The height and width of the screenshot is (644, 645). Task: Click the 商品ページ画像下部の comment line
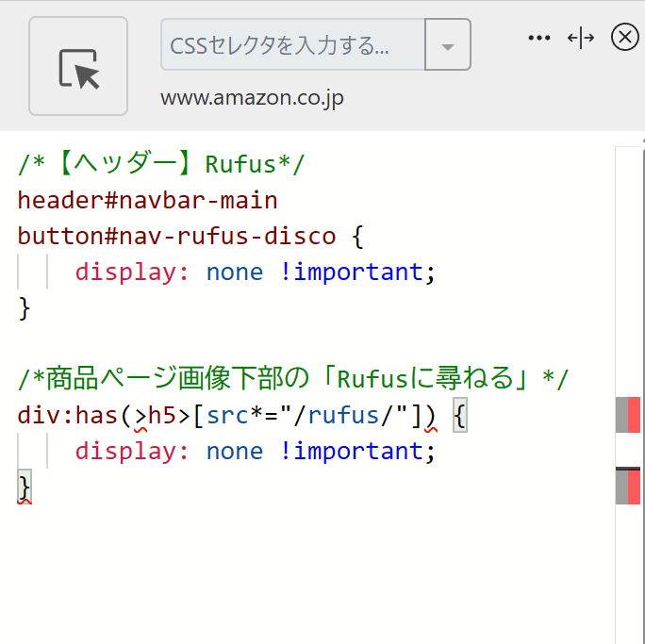(293, 378)
